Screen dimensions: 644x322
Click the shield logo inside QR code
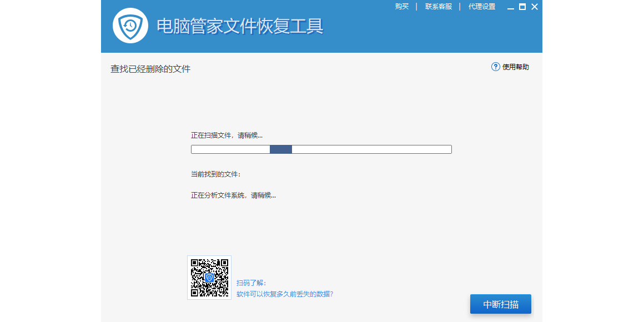tap(209, 278)
